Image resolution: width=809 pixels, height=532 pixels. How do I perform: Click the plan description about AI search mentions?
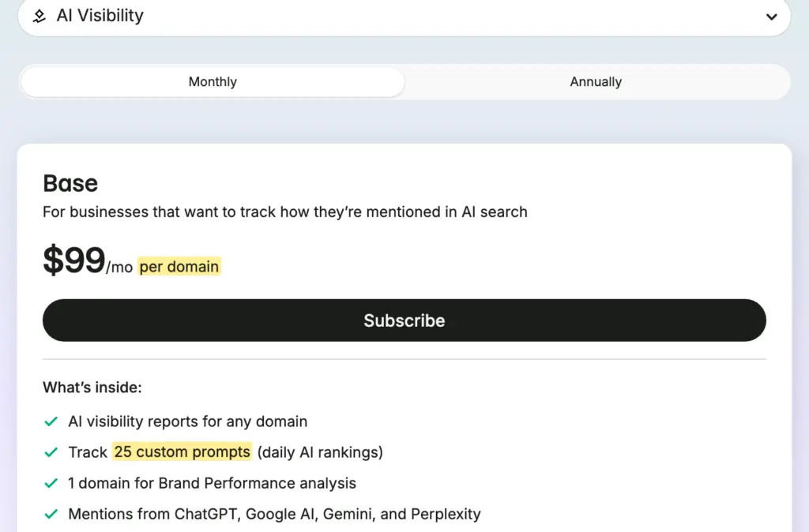(x=284, y=212)
